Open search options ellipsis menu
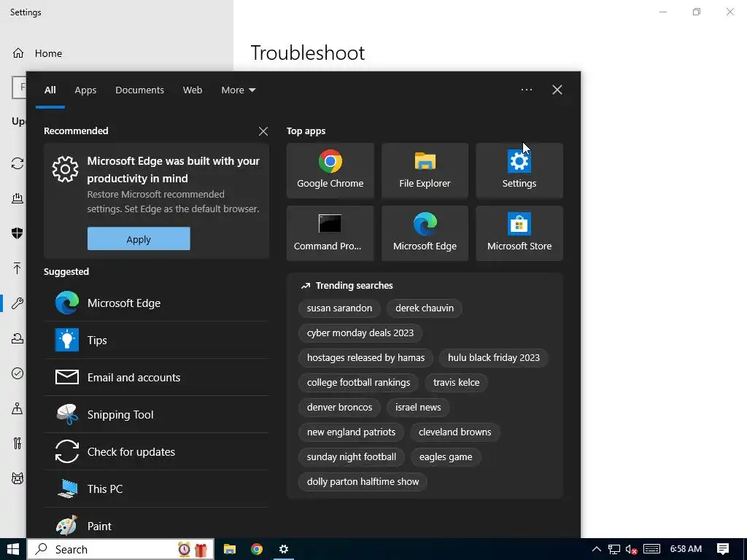747x560 pixels. pyautogui.click(x=527, y=90)
